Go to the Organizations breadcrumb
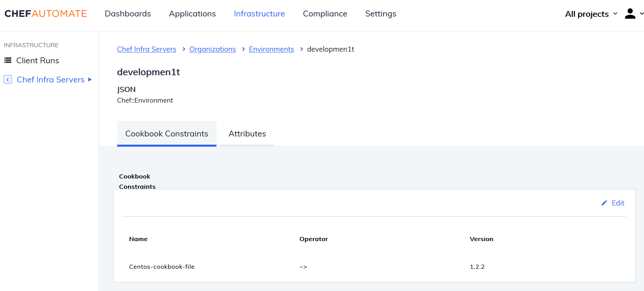The width and height of the screenshot is (644, 291). (212, 49)
